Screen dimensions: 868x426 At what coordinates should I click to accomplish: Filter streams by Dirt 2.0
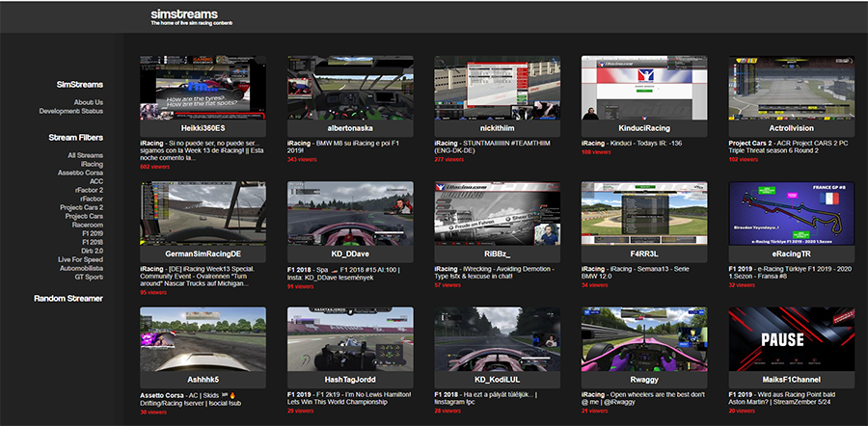pos(92,251)
